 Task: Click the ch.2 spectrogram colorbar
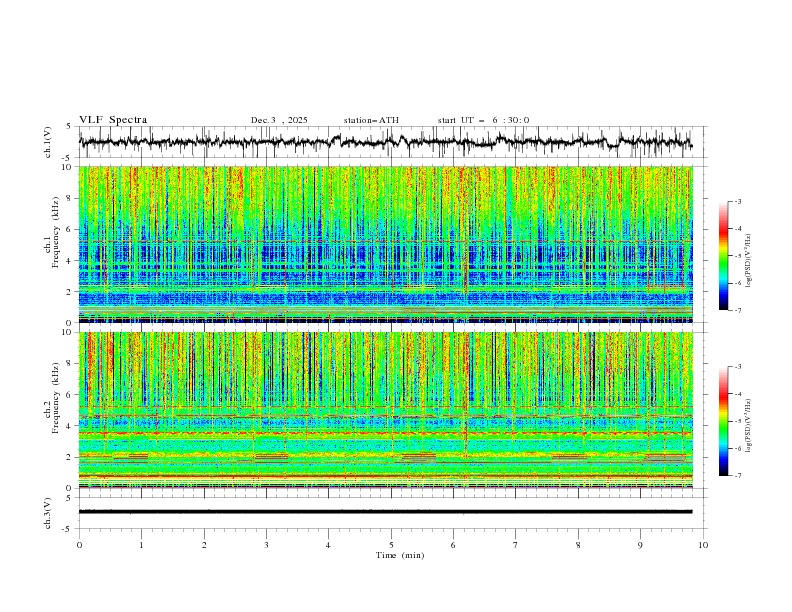click(723, 421)
